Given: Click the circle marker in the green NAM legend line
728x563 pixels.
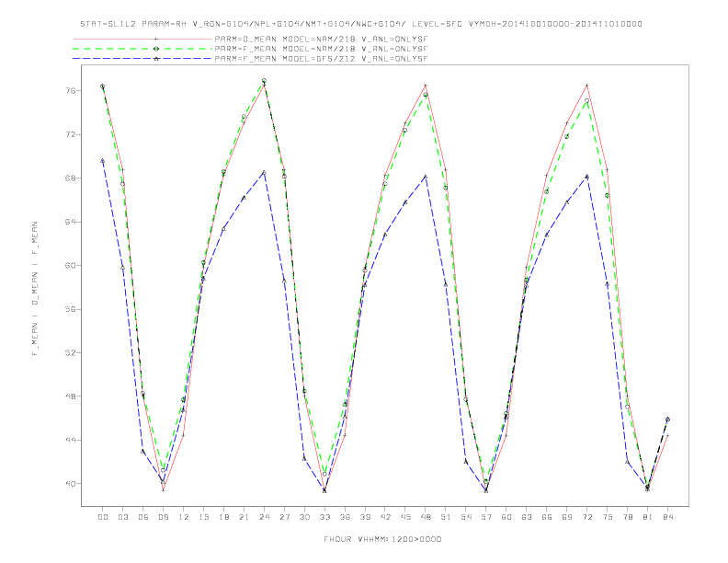Looking at the screenshot, I should (156, 49).
